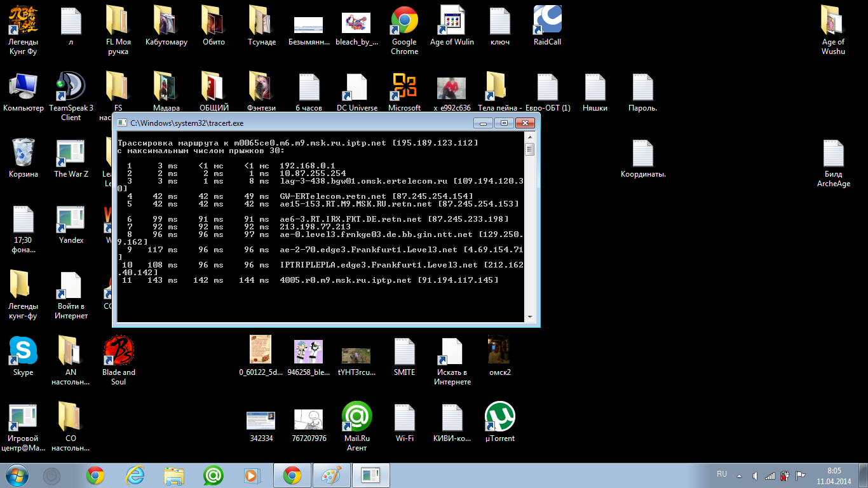Switch to the Paint taskbar window
This screenshot has width=868, height=488.
(x=331, y=475)
